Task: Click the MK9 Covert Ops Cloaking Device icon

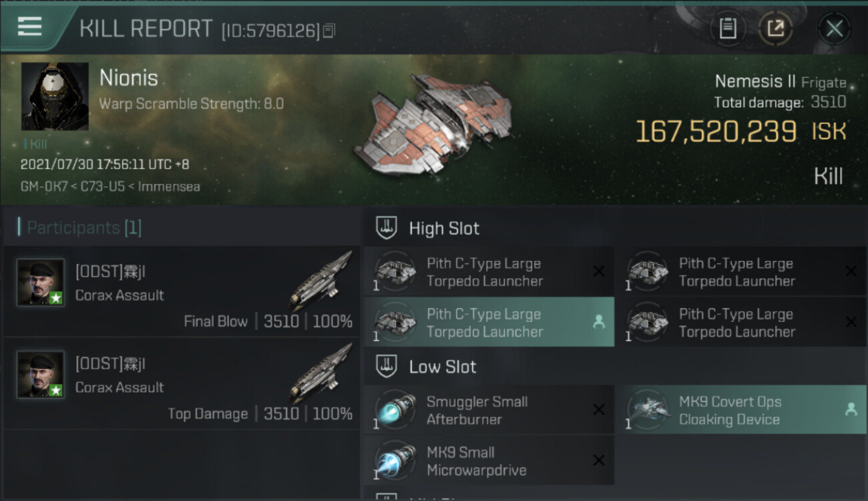Action: click(x=648, y=409)
